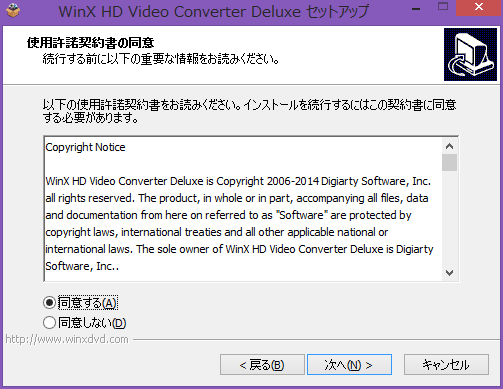Click the license scrollbar down arrow
The image size is (503, 389).
tap(449, 273)
